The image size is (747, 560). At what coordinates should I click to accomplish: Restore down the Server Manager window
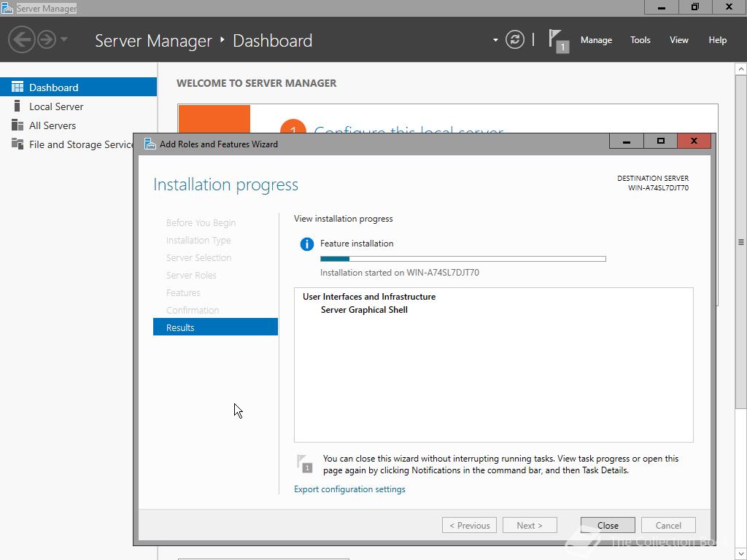click(695, 7)
